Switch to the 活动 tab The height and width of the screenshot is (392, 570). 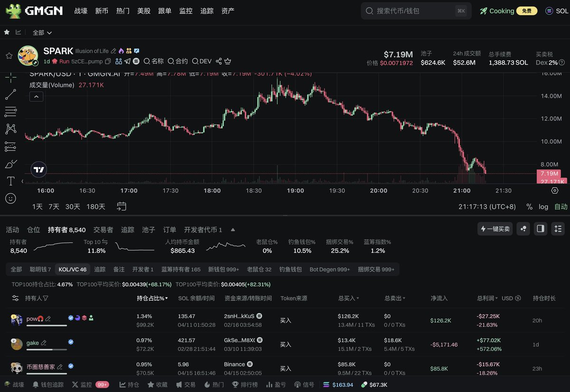coord(12,230)
